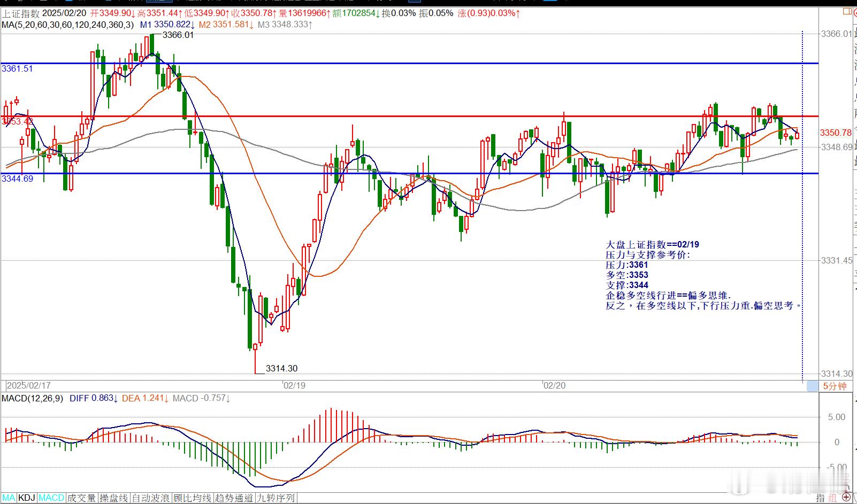Open the 成交量 indicator tab
This screenshot has height=504, width=857.
click(81, 498)
